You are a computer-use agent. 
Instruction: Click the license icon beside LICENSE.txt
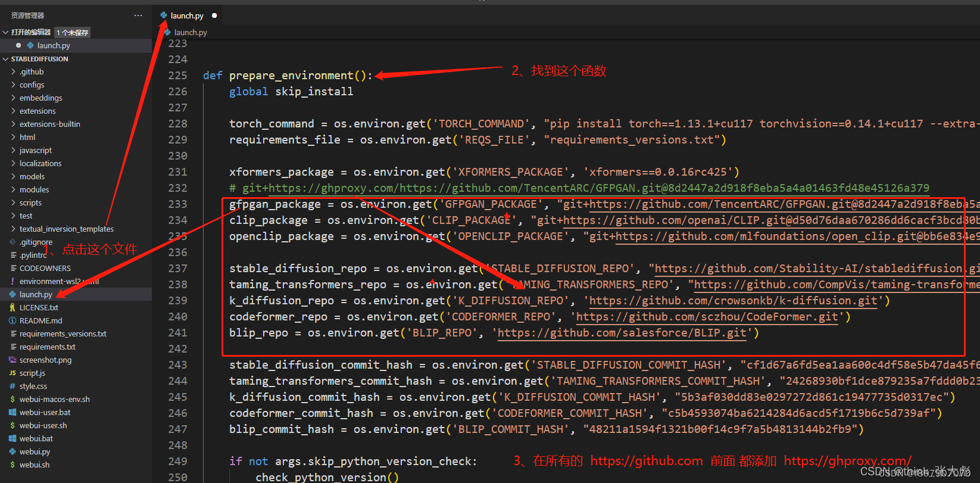tap(13, 307)
